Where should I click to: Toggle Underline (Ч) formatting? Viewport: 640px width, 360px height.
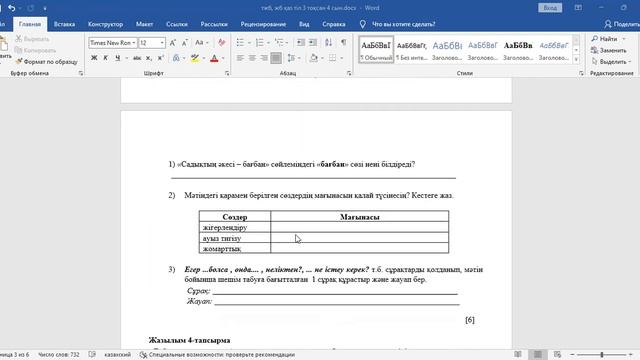point(118,58)
